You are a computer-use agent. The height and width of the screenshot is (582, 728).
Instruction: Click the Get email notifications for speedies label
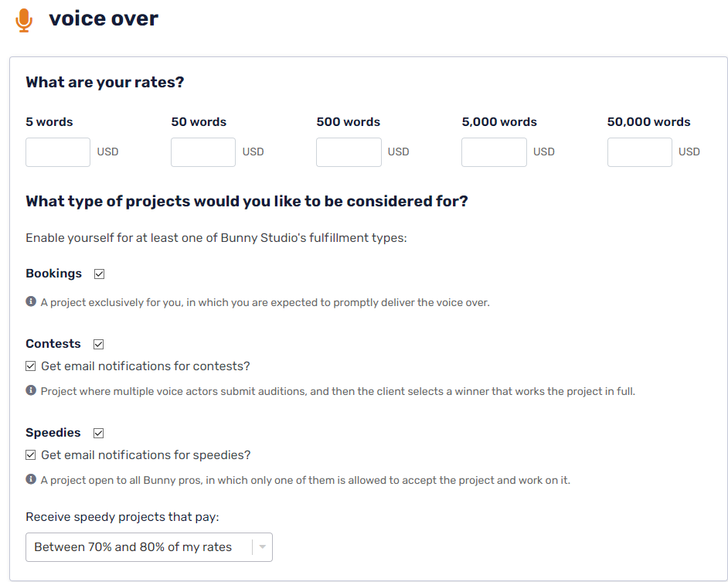pos(146,454)
